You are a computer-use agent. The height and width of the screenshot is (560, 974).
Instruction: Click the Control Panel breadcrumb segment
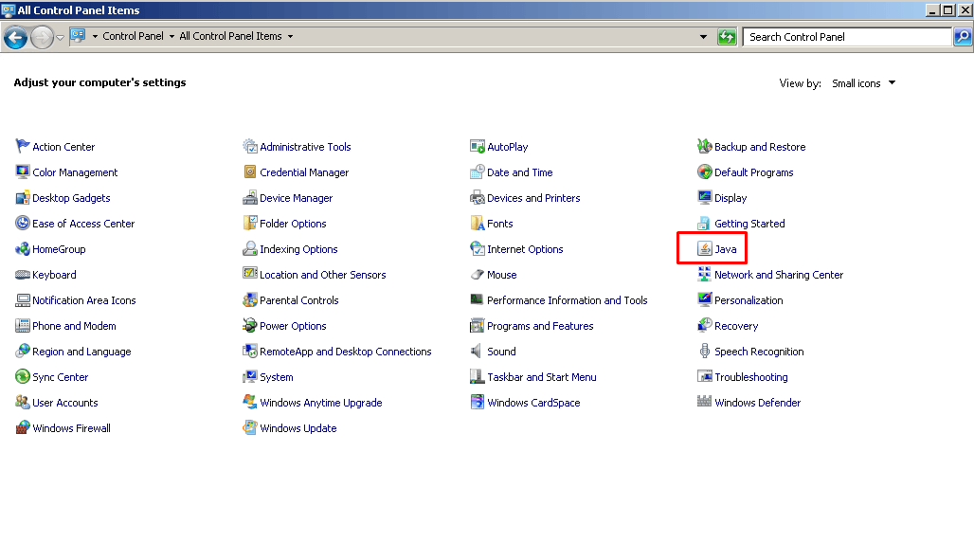click(133, 36)
